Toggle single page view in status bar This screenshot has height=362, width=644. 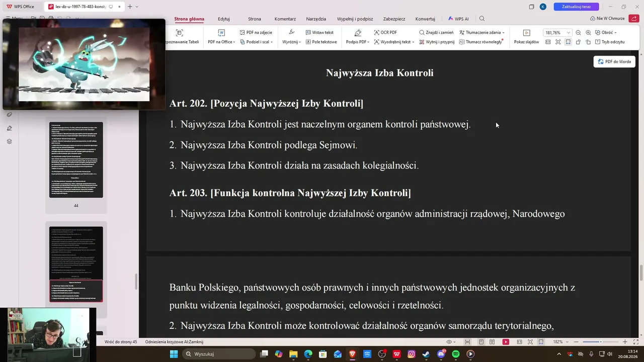(481, 342)
